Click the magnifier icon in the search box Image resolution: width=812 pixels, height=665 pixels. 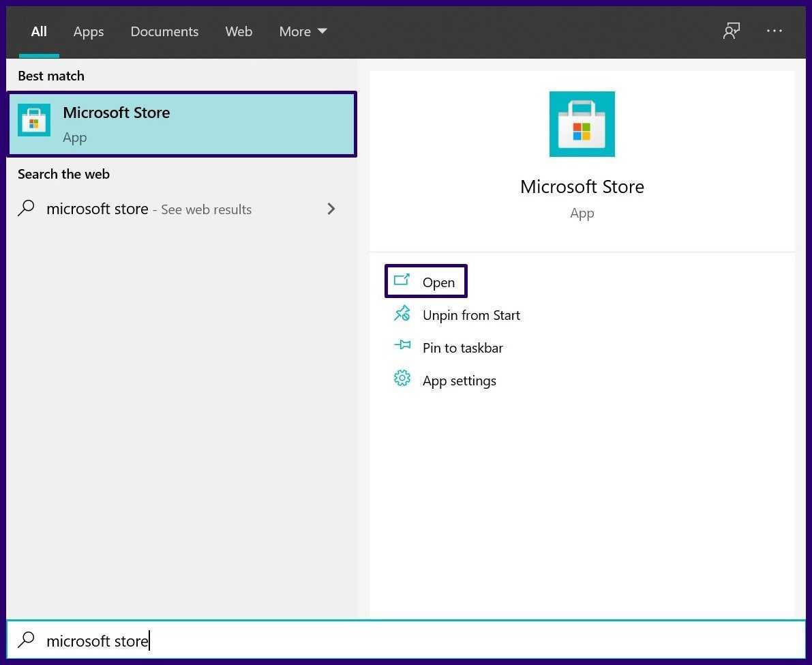pyautogui.click(x=26, y=640)
